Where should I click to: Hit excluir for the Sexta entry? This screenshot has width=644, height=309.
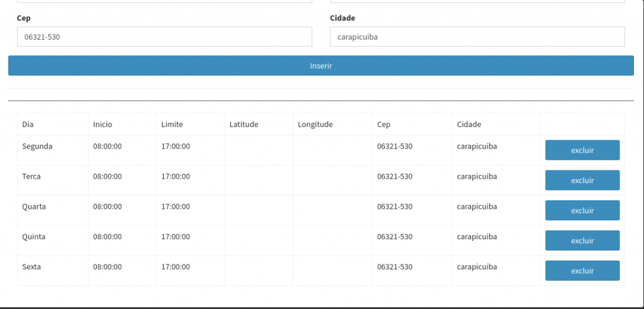tap(582, 271)
